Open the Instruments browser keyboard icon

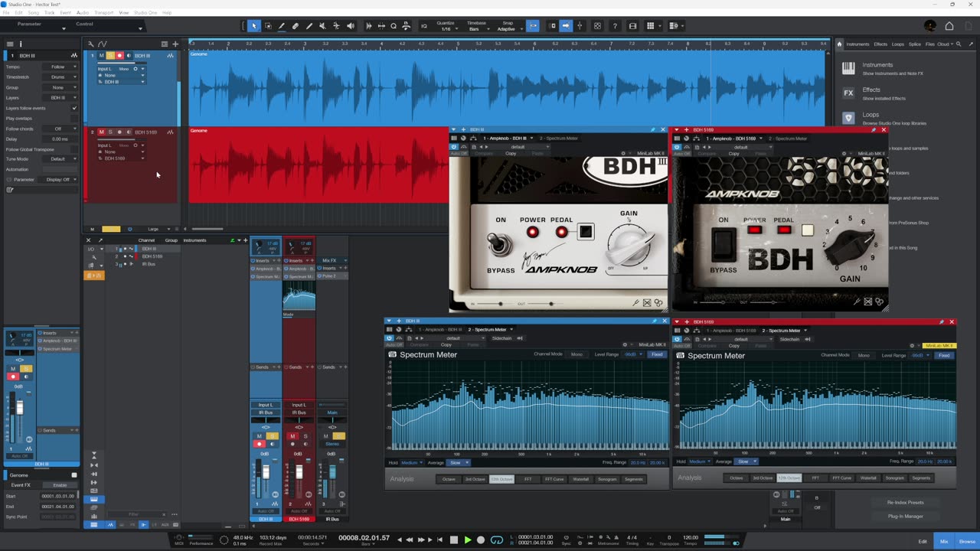click(848, 68)
